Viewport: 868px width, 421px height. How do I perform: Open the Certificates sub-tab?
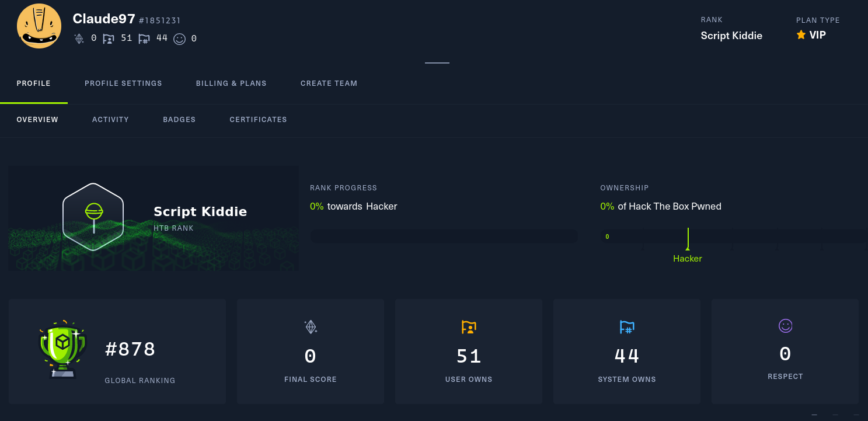click(258, 120)
